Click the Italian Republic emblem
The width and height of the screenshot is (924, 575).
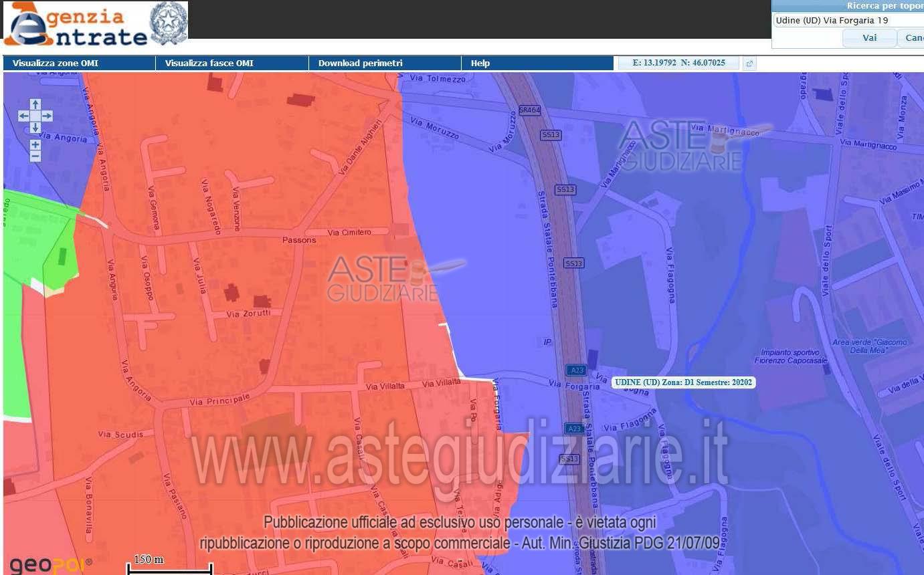click(x=169, y=23)
